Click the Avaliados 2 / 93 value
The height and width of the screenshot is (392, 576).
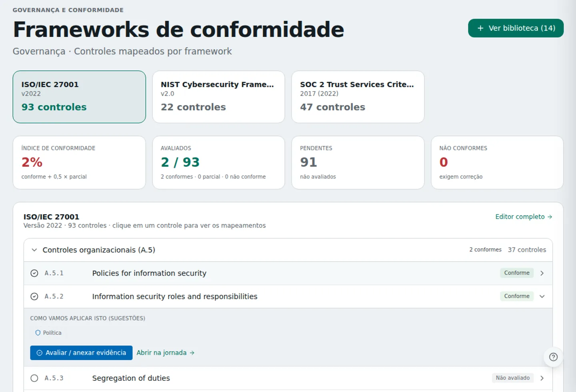click(x=180, y=162)
